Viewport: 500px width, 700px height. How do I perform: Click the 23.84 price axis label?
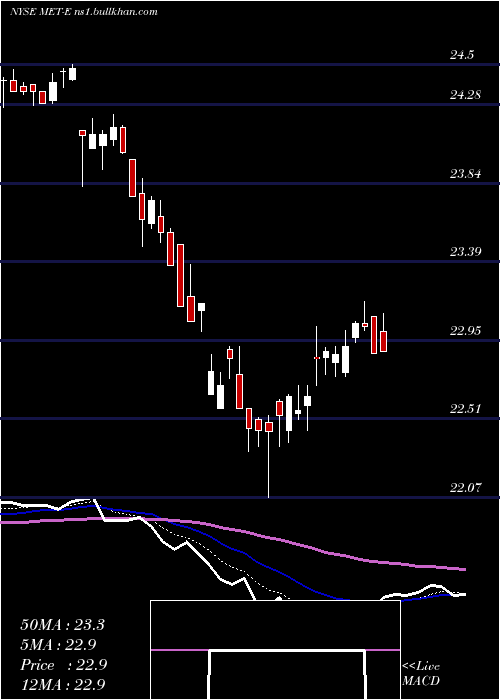[x=465, y=174]
